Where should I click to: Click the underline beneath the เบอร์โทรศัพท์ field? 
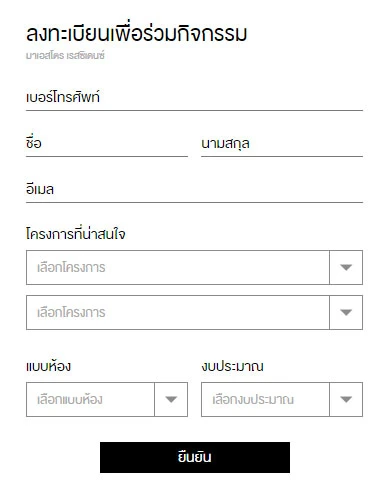pyautogui.click(x=194, y=110)
